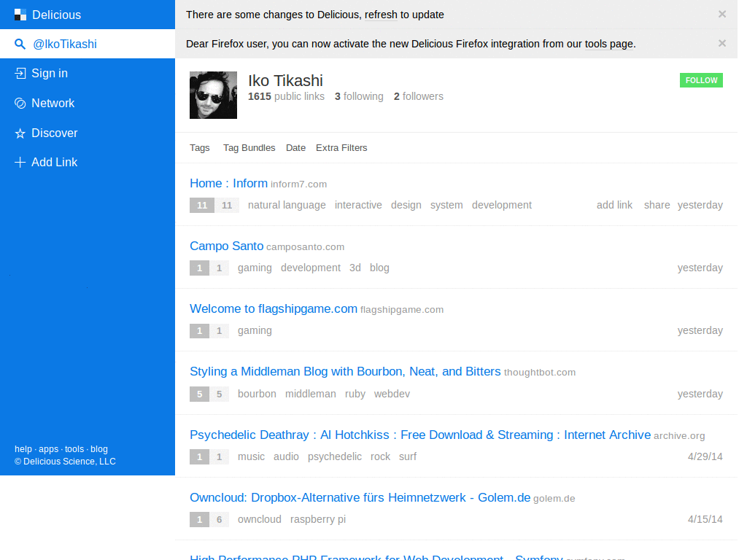Open Network using its sidebar icon
Viewport: 747px width, 560px height.
coord(19,103)
